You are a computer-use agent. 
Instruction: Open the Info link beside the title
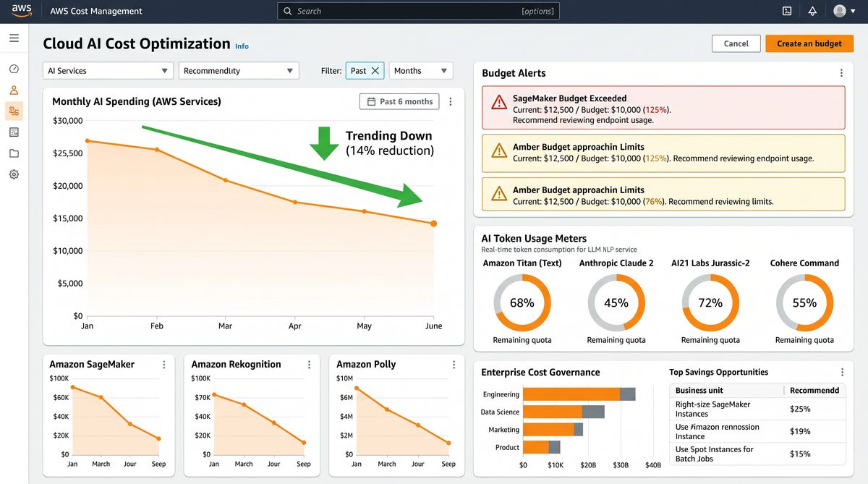pyautogui.click(x=242, y=46)
